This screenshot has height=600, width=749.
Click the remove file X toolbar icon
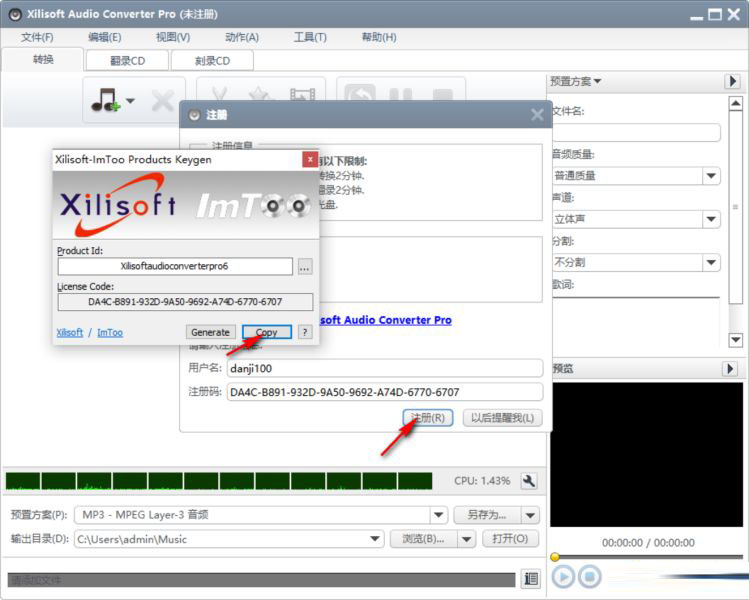162,101
